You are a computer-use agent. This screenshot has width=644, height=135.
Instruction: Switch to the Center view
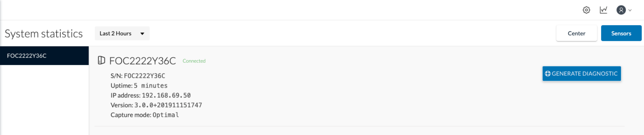click(x=577, y=33)
